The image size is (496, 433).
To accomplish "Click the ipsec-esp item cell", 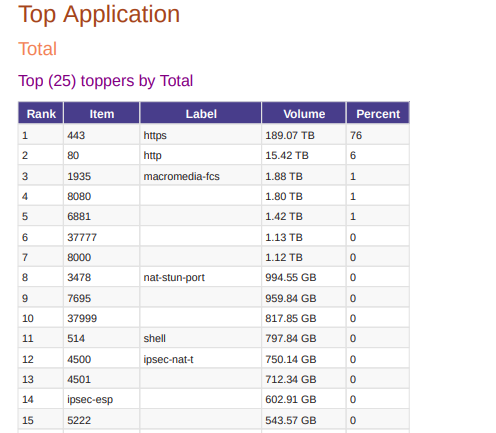I will (x=102, y=399).
